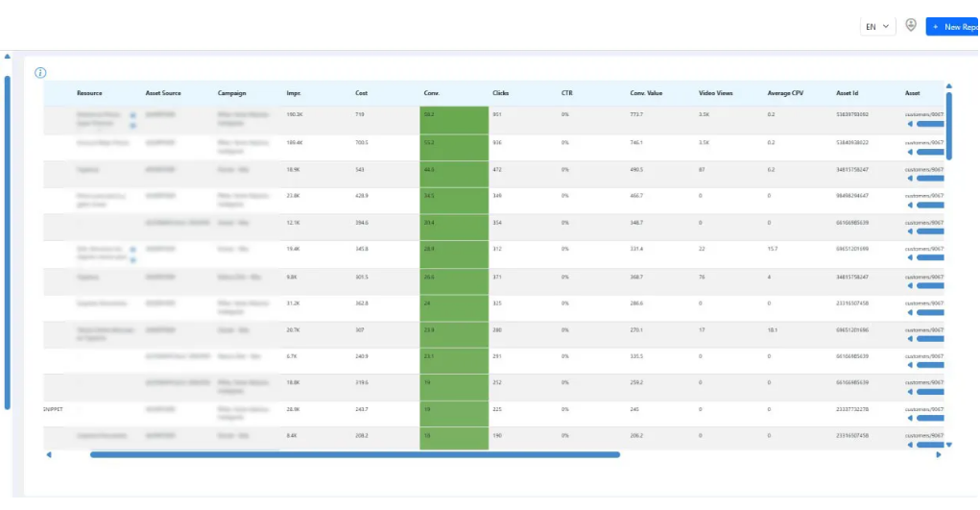Click the table's vertical scrollbar thumb
980x510 pixels.
point(948,126)
